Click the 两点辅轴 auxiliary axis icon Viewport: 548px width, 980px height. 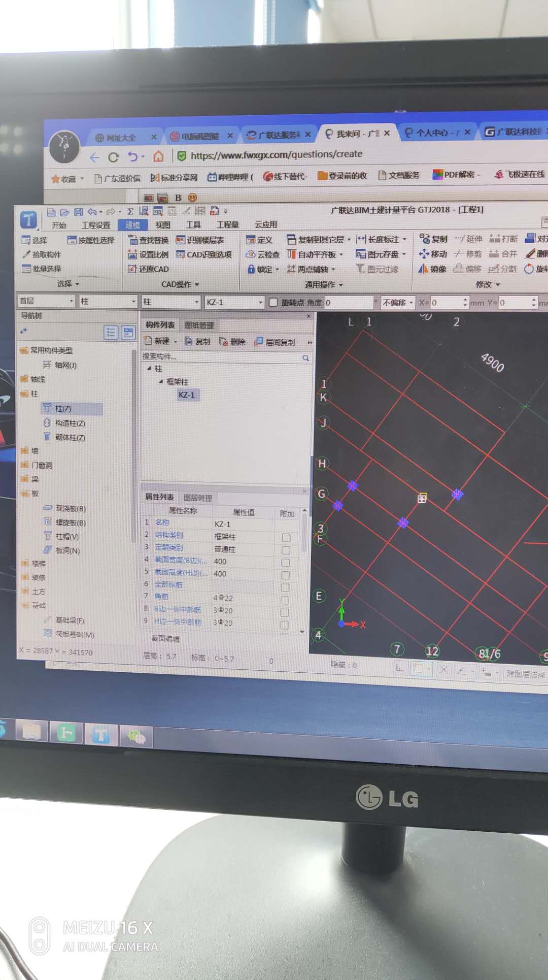coord(291,269)
